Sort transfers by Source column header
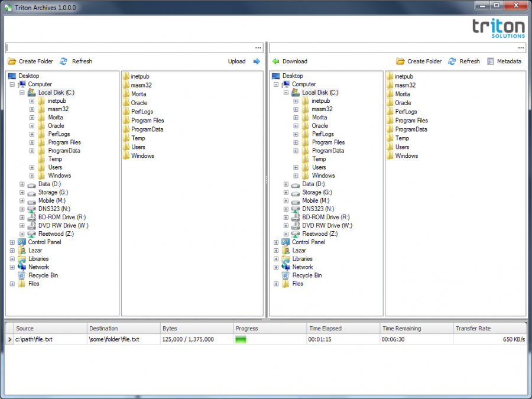 click(50, 329)
